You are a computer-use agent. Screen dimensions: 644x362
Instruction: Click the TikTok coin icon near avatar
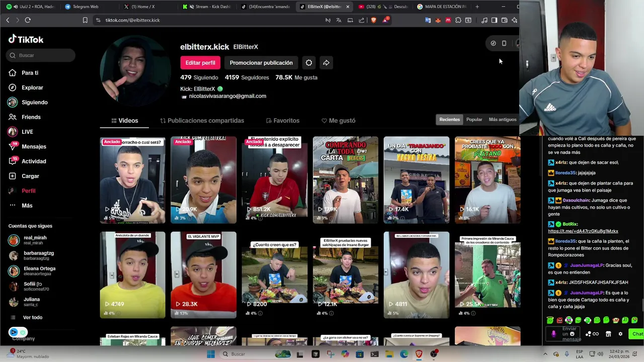[493, 43]
